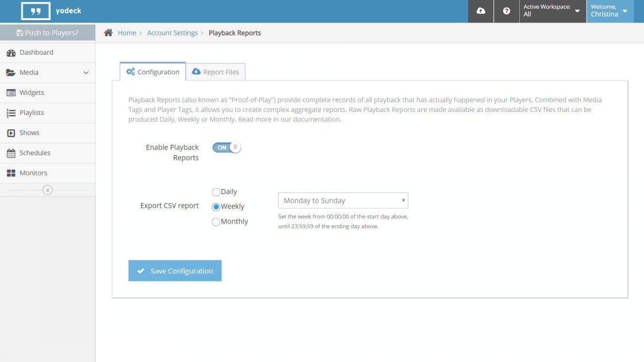Open Schedules from the sidebar
Image resolution: width=644 pixels, height=362 pixels.
(x=34, y=153)
